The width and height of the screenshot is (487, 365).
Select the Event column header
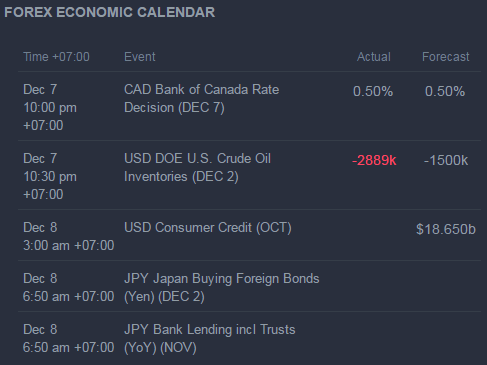(140, 57)
